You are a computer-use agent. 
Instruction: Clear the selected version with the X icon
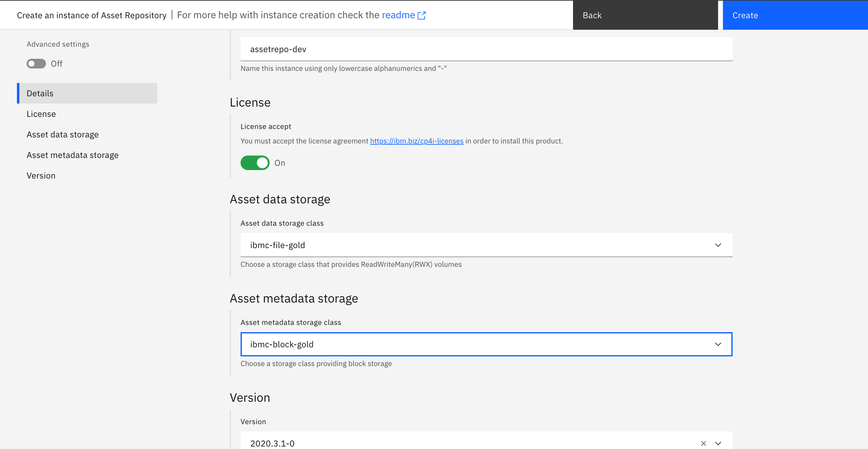pos(703,443)
